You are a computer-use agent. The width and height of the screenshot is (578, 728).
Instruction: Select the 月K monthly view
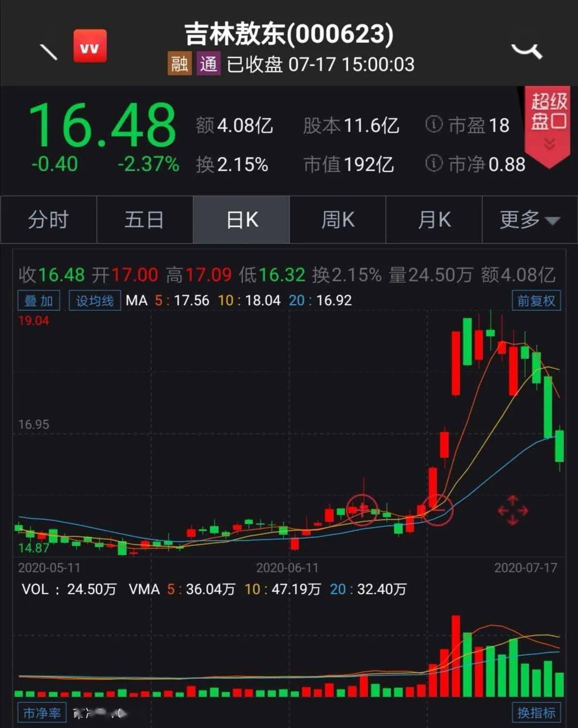coord(433,220)
